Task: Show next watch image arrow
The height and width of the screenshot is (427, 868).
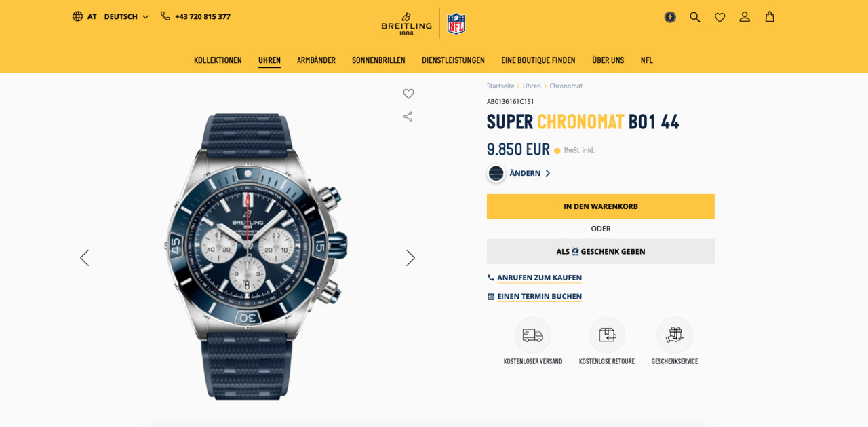Action: [410, 258]
